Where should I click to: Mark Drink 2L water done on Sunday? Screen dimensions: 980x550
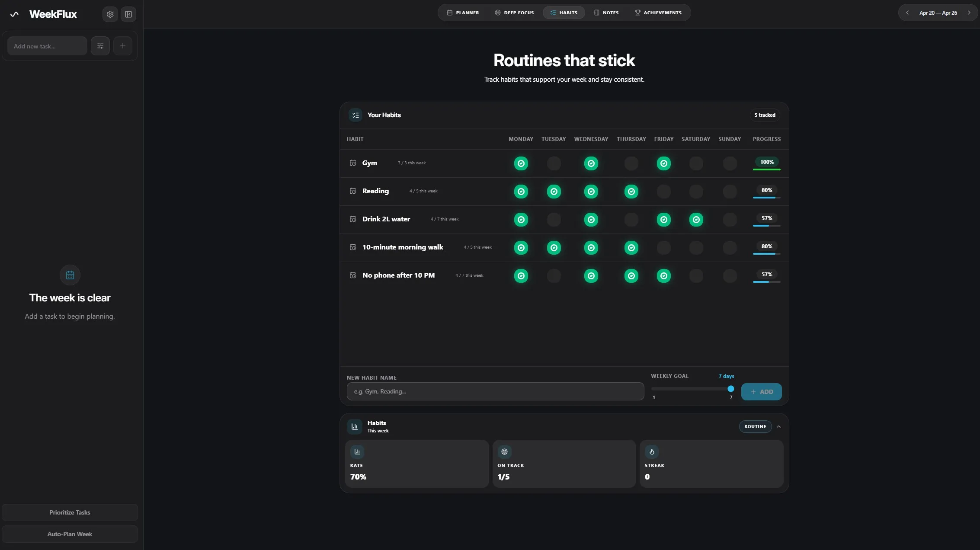pos(730,219)
